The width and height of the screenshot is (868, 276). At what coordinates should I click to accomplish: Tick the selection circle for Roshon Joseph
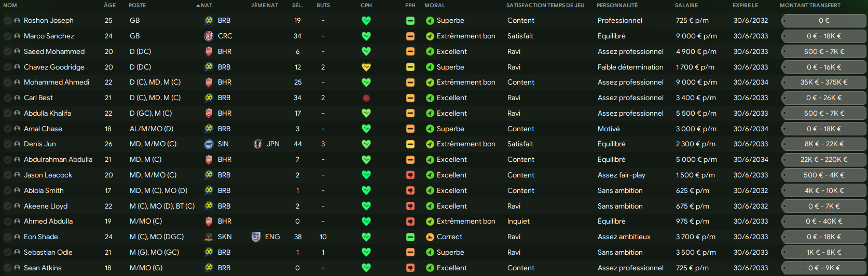click(x=8, y=21)
